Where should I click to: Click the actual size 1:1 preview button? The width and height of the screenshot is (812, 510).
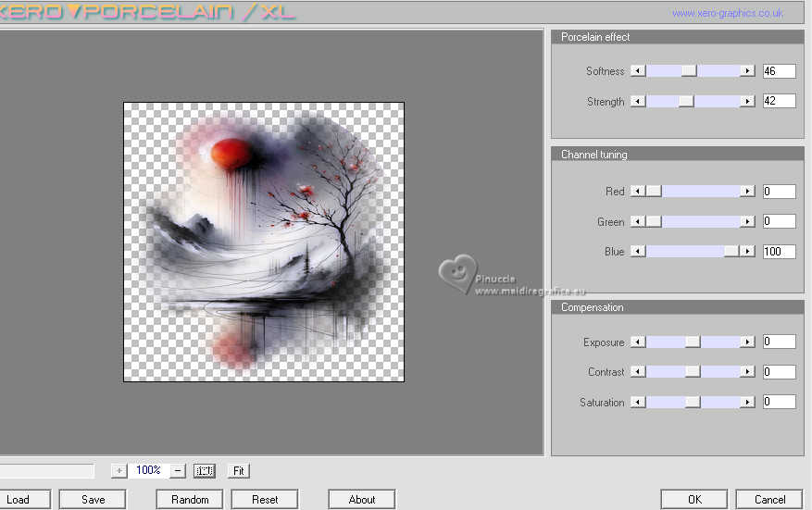(x=205, y=470)
